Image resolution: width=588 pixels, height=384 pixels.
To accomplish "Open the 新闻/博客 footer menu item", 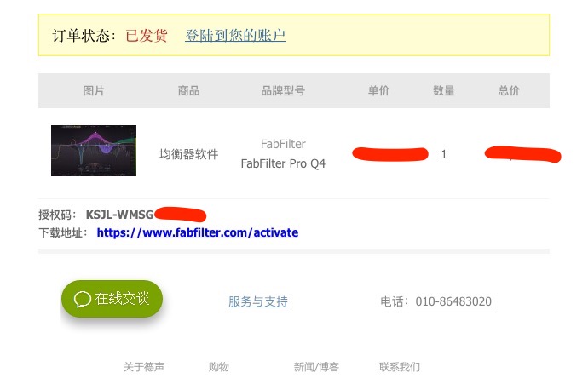I will [316, 366].
